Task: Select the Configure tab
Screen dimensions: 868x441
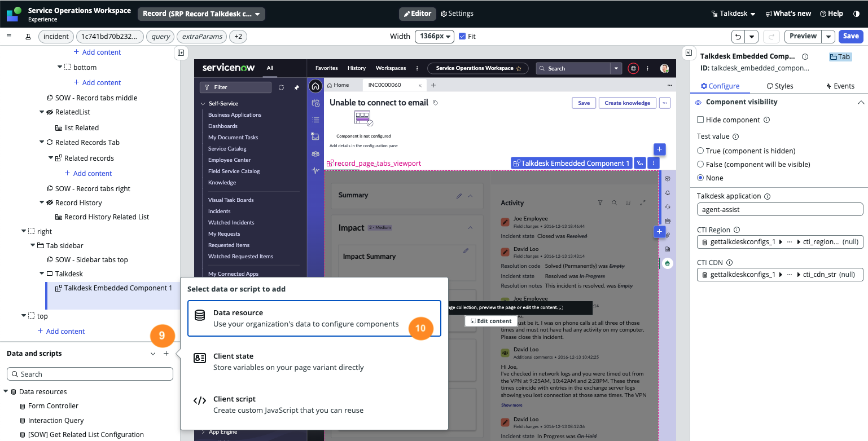Action: click(x=720, y=86)
